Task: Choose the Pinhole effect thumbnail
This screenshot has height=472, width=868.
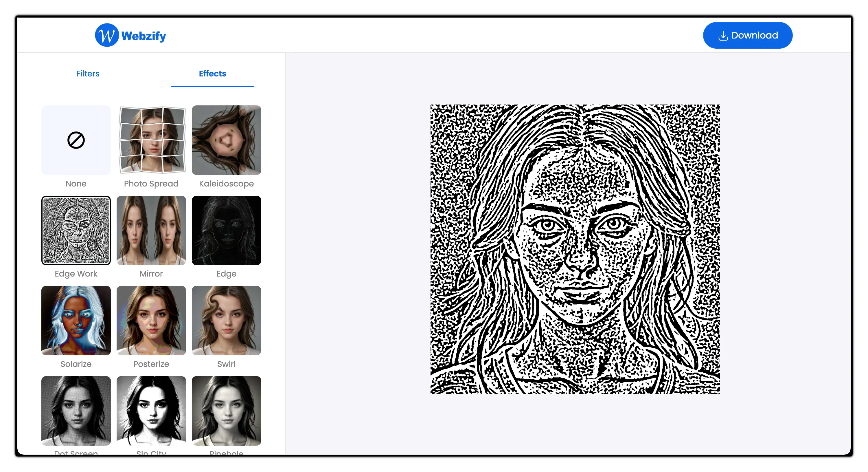Action: (226, 411)
